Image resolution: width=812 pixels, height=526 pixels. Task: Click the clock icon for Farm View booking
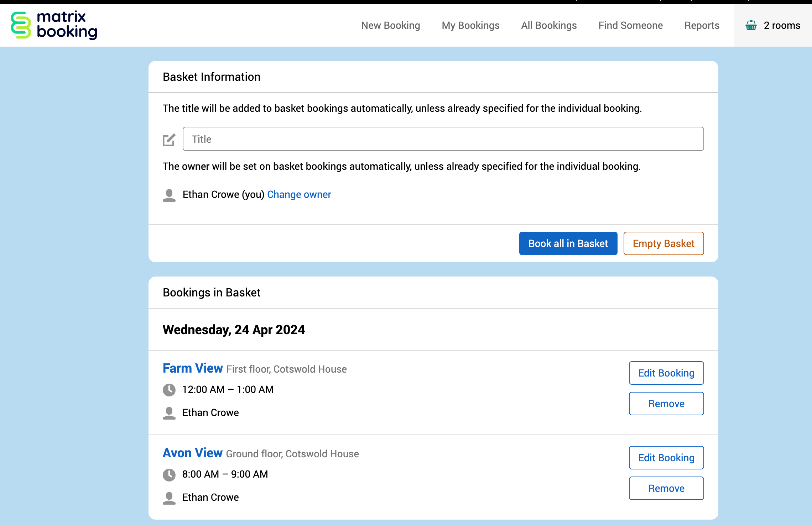pyautogui.click(x=169, y=390)
